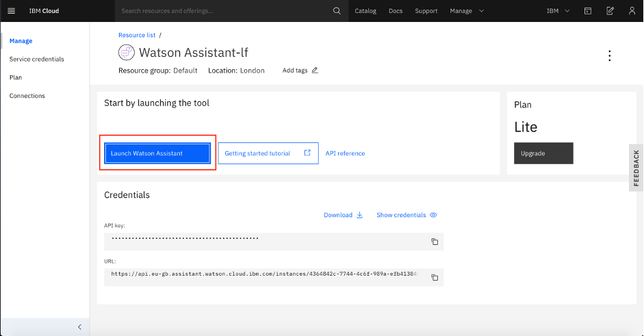Click the Location London text
Viewport: 644px width, 336px height.
pyautogui.click(x=236, y=70)
